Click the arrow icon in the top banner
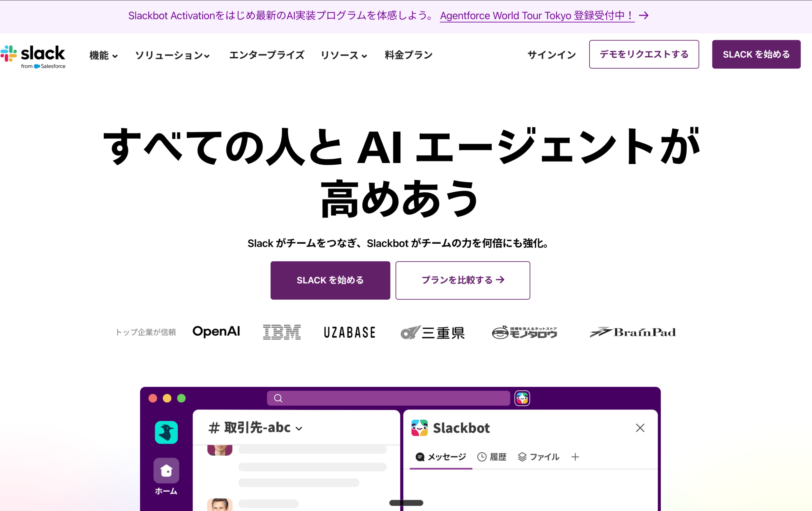This screenshot has width=812, height=511. [x=644, y=16]
